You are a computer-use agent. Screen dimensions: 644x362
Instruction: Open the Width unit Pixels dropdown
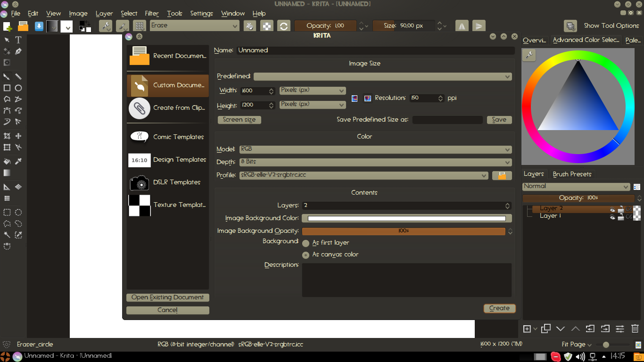click(x=313, y=90)
